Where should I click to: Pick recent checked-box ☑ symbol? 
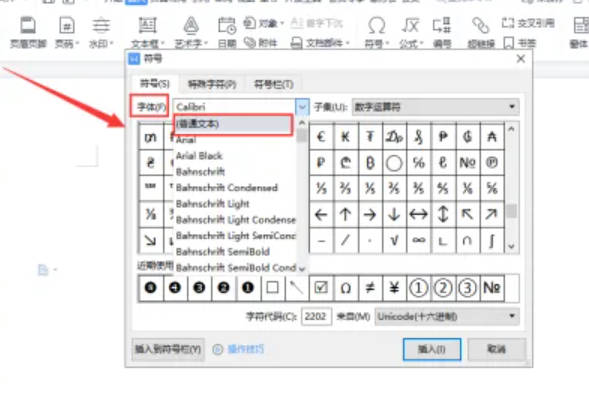pos(321,288)
